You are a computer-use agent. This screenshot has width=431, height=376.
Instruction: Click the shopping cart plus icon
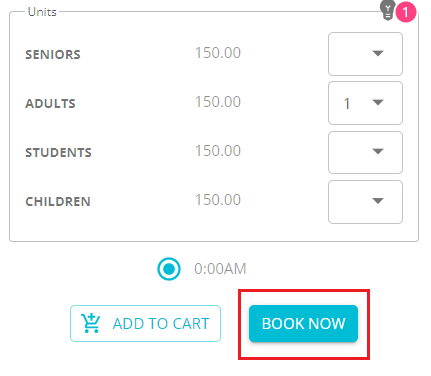(90, 323)
